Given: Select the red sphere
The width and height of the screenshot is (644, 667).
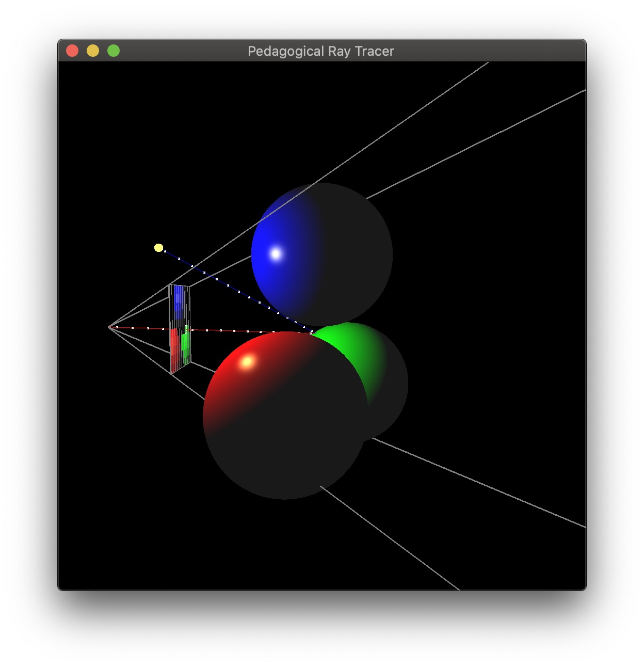Looking at the screenshot, I should [285, 416].
